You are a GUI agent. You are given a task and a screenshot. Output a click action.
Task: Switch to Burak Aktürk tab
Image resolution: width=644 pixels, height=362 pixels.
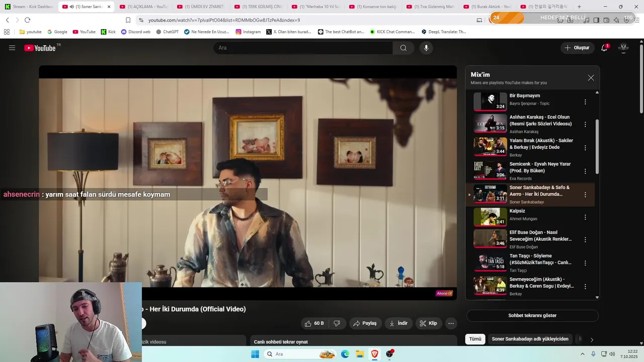click(x=488, y=7)
